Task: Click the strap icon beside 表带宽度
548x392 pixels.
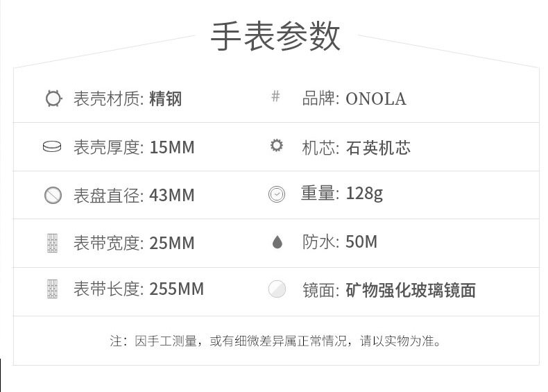Action: click(x=53, y=243)
